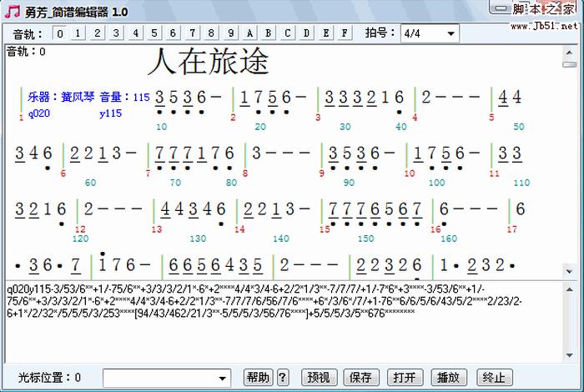Select track A button
Screen dimensions: 584x392
(x=249, y=33)
